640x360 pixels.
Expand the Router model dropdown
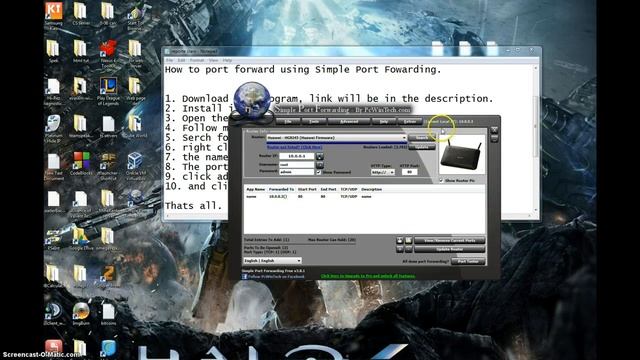[336, 138]
